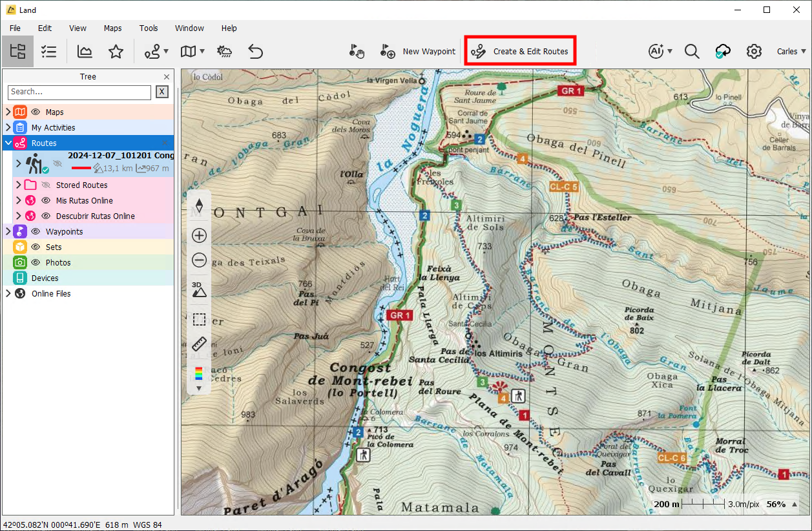Click the weather forecast toolbar icon
Screen dimensions: 812x531
[225, 52]
